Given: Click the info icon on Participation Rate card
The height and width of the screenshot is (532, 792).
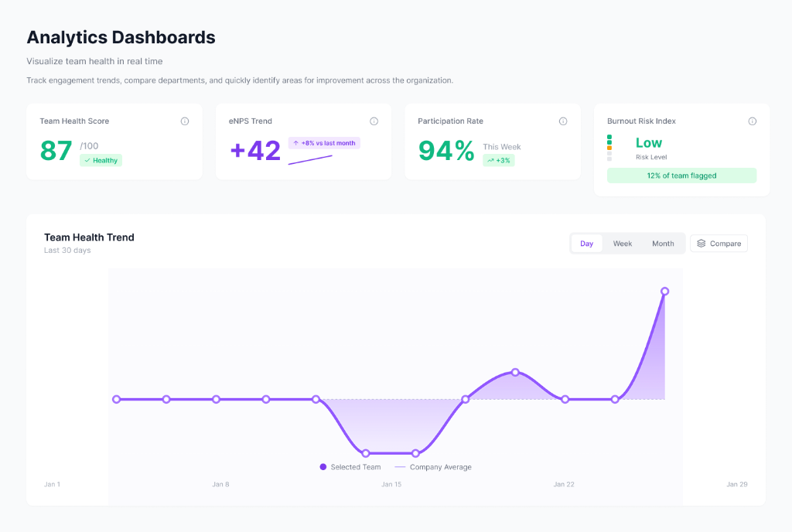Looking at the screenshot, I should (562, 121).
